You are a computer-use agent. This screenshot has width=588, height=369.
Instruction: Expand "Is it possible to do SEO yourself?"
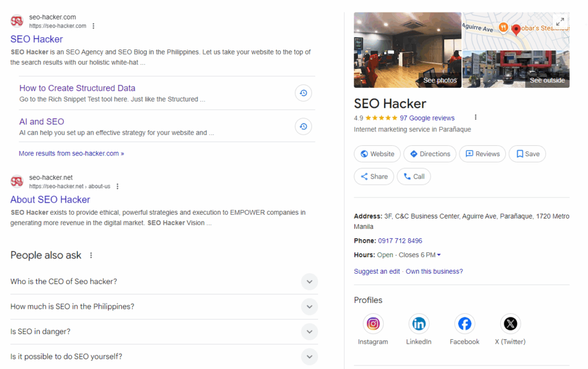(309, 356)
